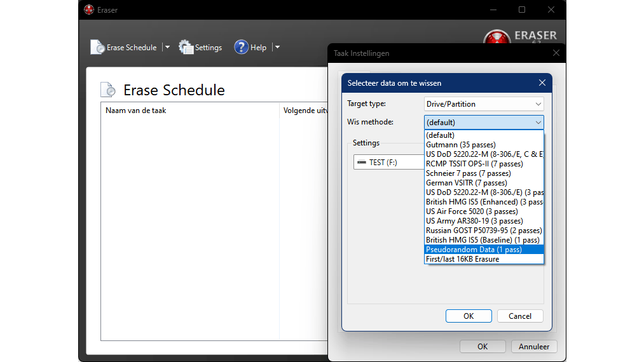The width and height of the screenshot is (644, 362).
Task: Click the ERASER brand logo
Action: click(520, 37)
